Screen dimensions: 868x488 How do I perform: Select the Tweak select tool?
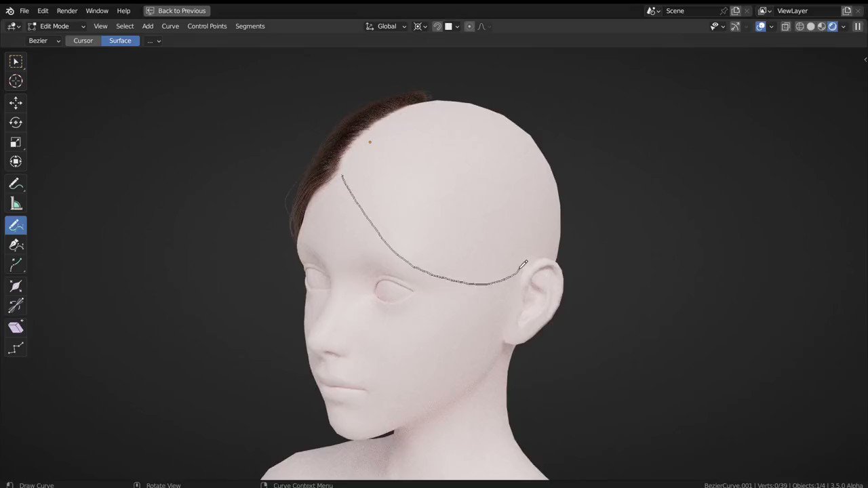click(16, 62)
